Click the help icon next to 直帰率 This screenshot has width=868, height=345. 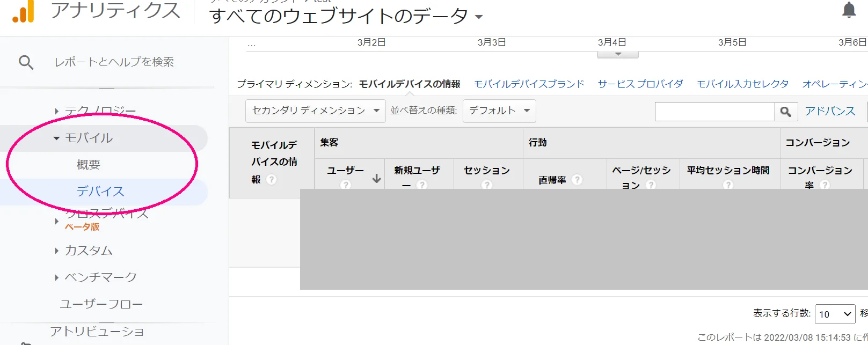[x=577, y=180]
